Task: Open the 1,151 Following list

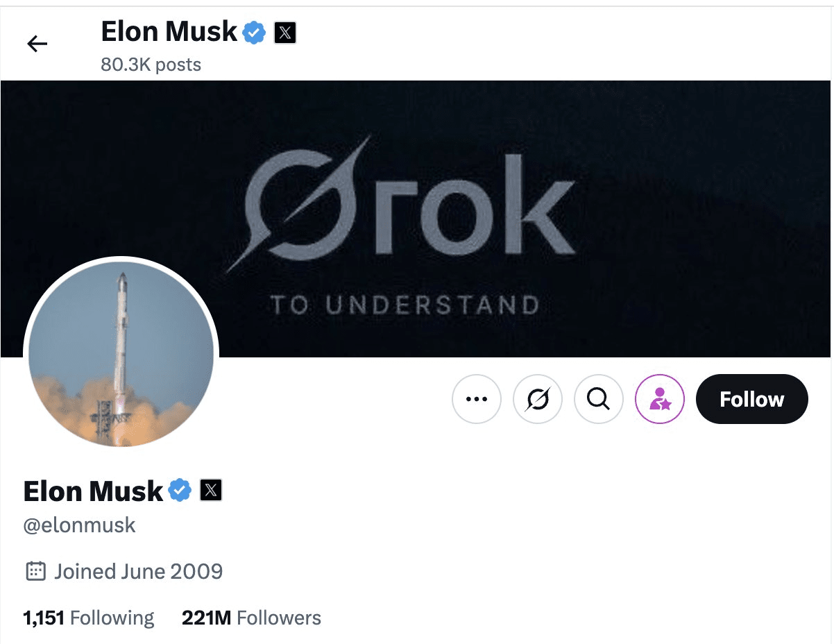Action: pos(89,618)
